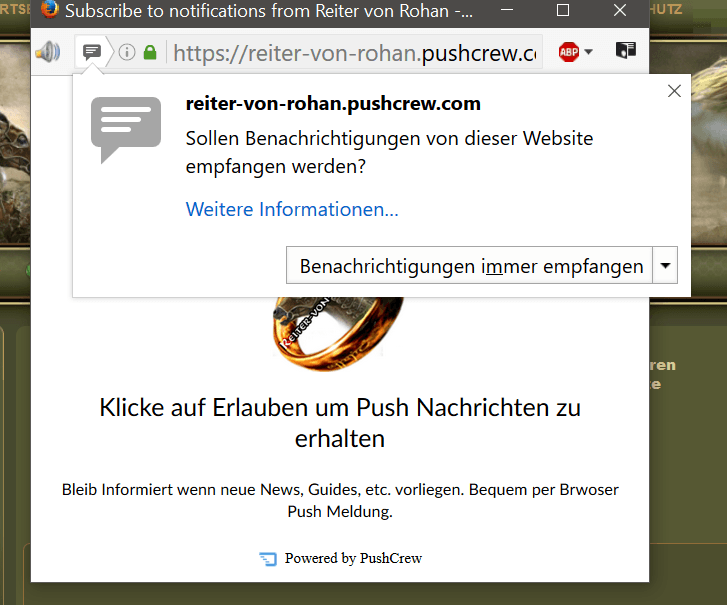Click the golden ring Reiter von Rohan logo
This screenshot has height=605, width=727.
(336, 332)
